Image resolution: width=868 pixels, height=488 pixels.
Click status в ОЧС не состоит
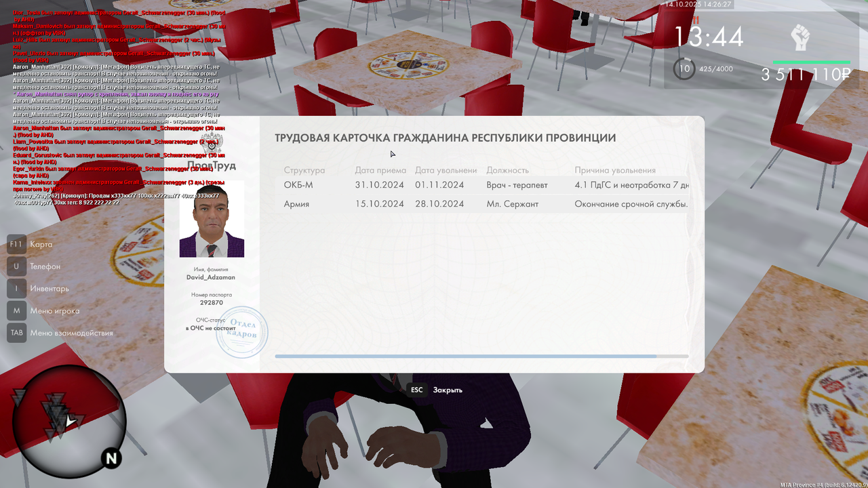pyautogui.click(x=211, y=328)
